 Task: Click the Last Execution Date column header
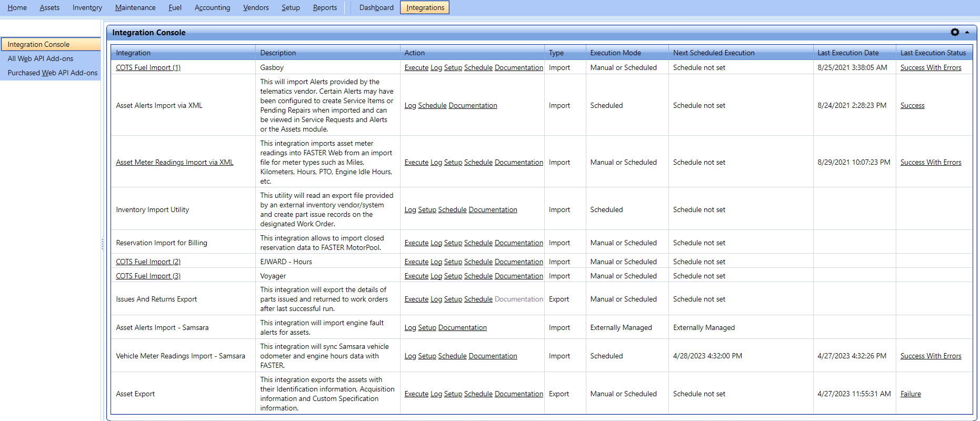854,53
